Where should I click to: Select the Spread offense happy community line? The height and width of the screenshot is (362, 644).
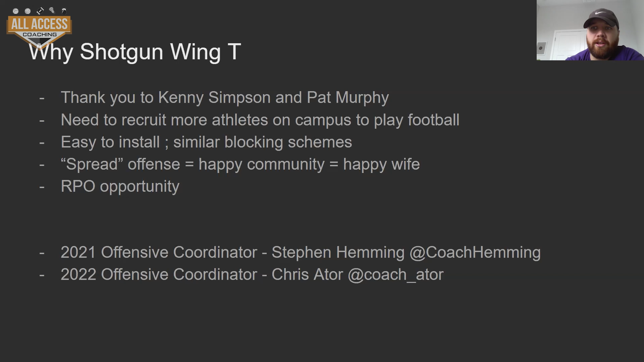pyautogui.click(x=240, y=164)
